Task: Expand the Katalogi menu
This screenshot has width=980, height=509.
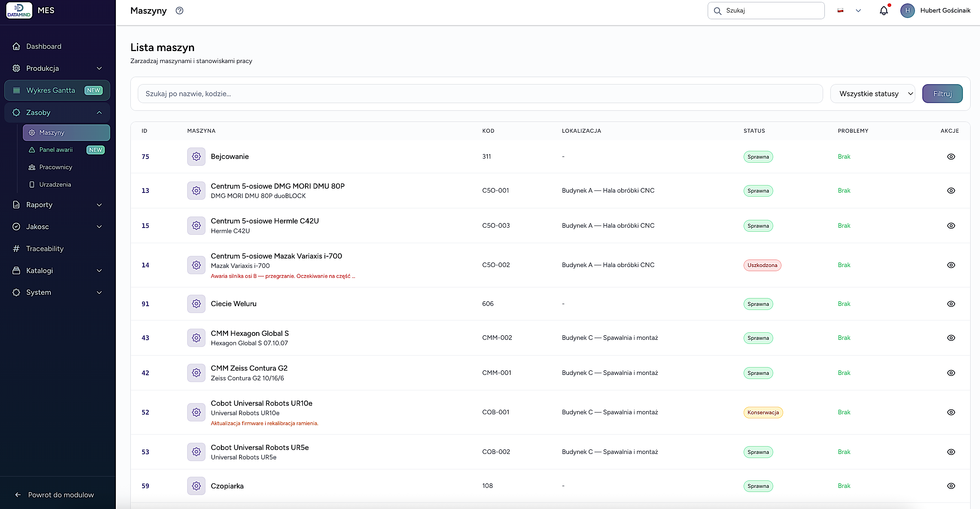Action: 57,270
